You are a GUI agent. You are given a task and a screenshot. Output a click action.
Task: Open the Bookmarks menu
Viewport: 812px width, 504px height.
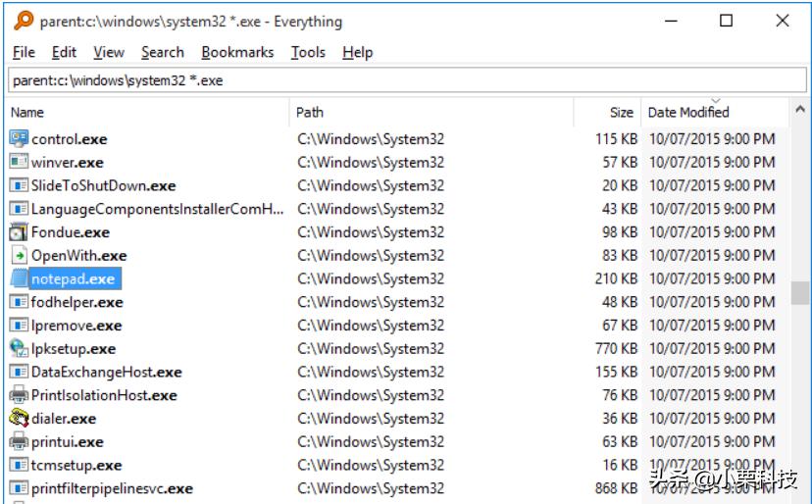pyautogui.click(x=237, y=52)
